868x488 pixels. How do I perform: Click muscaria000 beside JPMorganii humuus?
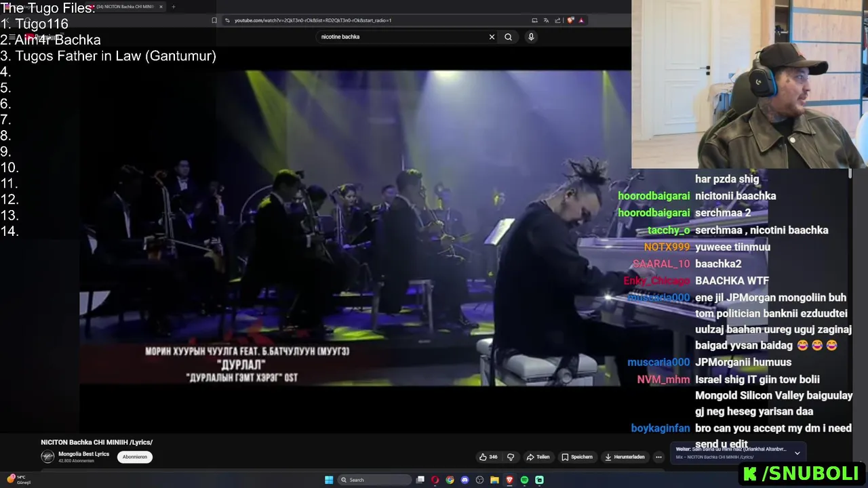658,363
